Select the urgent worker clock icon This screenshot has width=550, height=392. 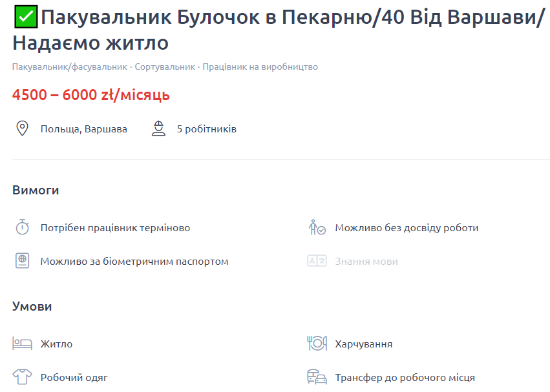(x=21, y=227)
